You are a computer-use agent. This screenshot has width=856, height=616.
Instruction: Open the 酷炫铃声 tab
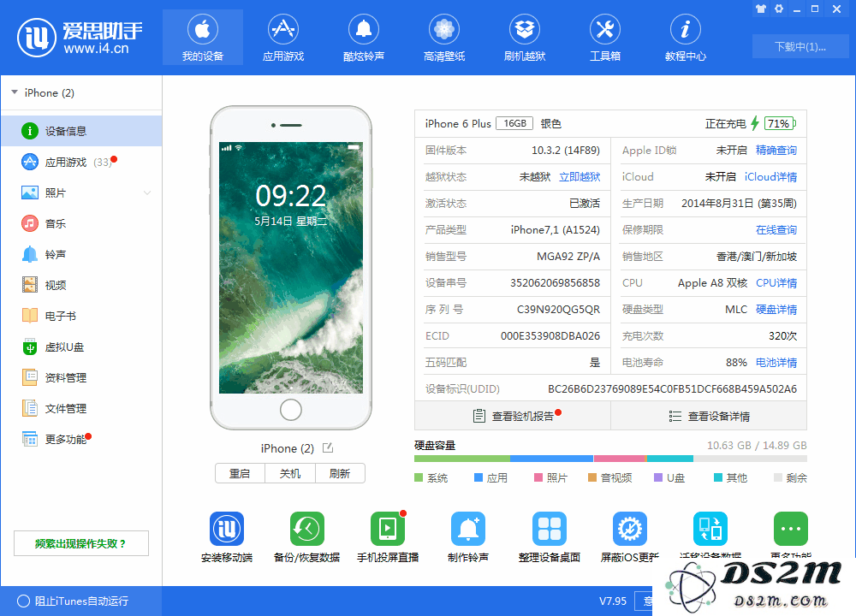[364, 37]
